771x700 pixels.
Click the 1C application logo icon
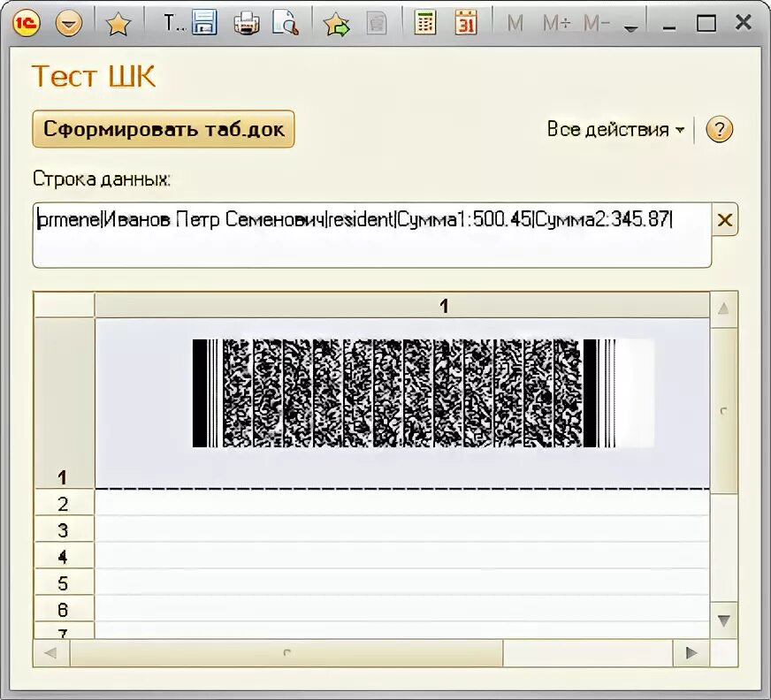(x=26, y=23)
